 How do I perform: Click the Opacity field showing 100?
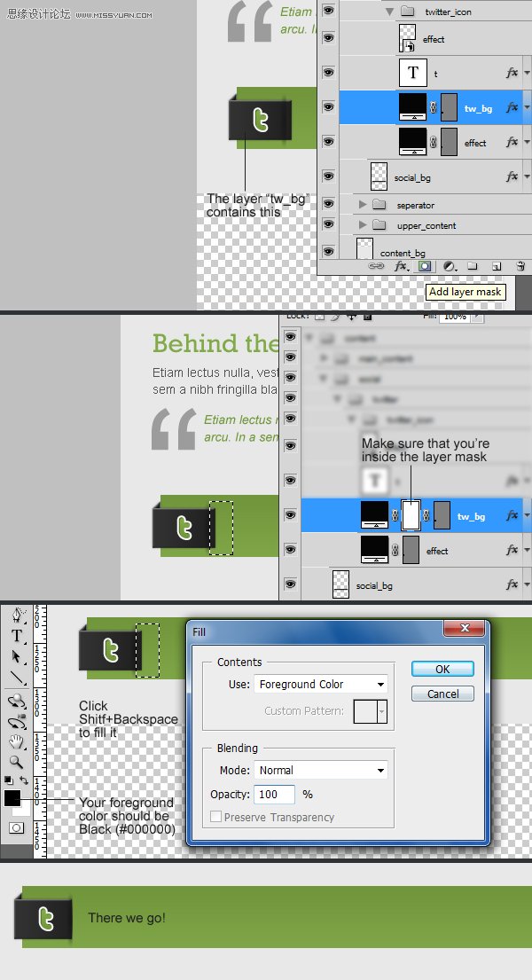tap(274, 795)
